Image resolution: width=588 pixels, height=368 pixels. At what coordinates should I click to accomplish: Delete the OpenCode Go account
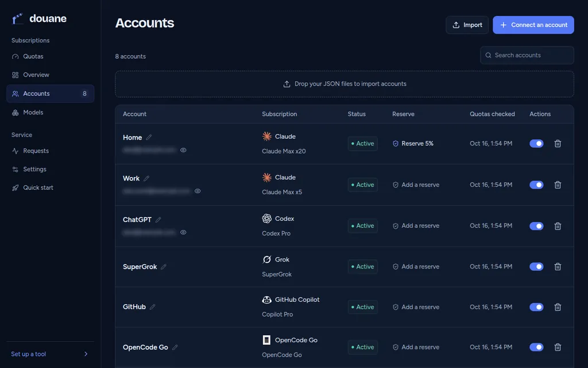(558, 347)
